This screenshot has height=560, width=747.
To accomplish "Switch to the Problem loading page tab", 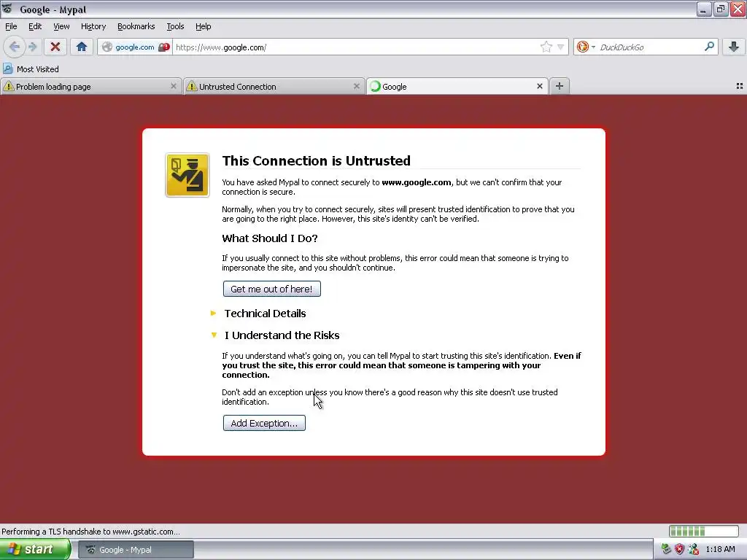I will coord(90,86).
